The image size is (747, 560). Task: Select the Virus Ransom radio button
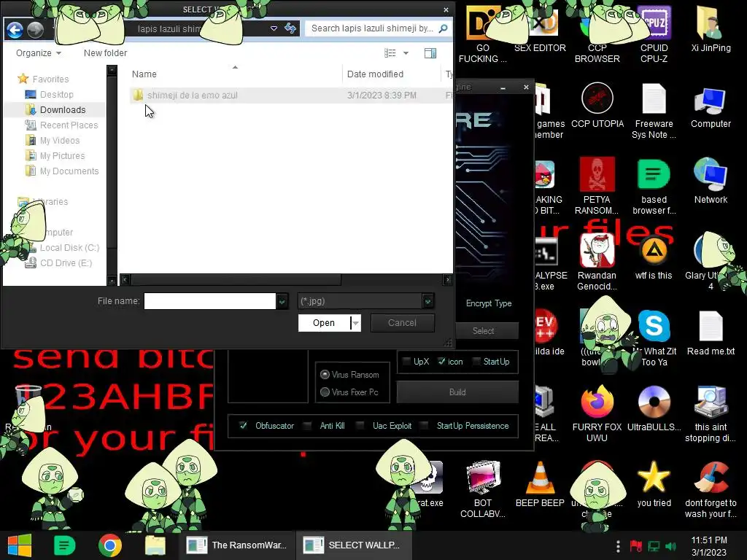325,375
